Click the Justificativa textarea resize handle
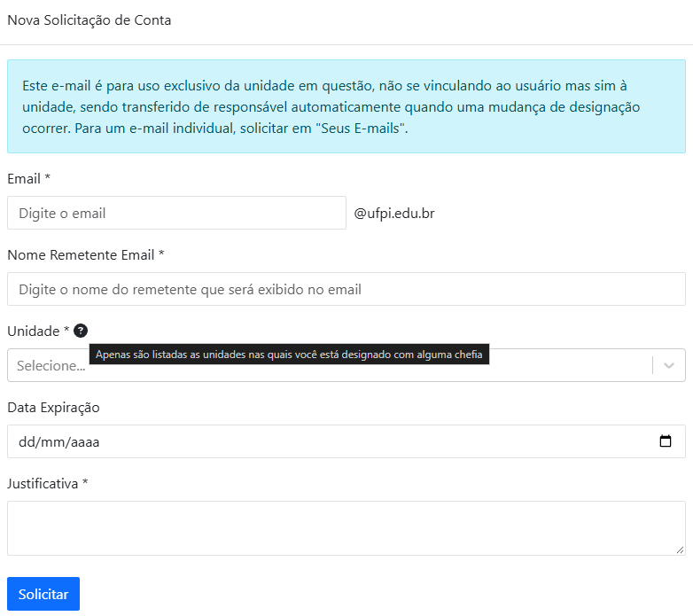Screen dimensions: 693x616 click(x=681, y=550)
